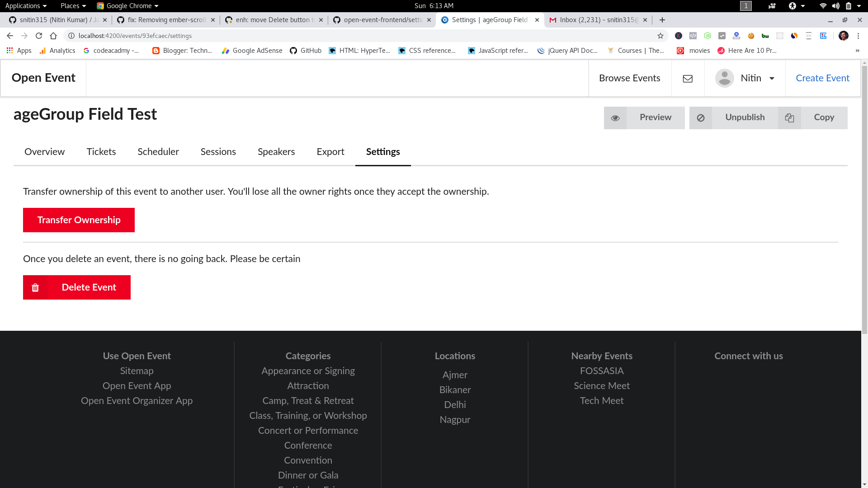
Task: Open the Scheduler tab
Action: 158,152
